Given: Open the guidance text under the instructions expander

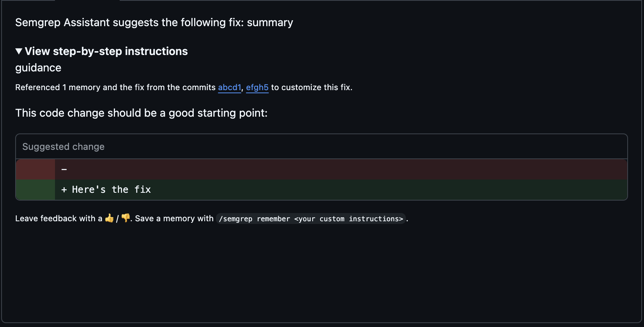Looking at the screenshot, I should [38, 68].
